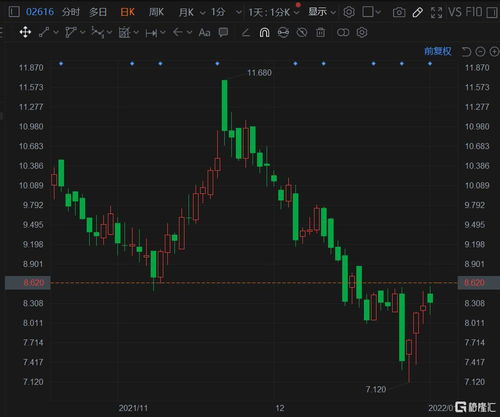Click stock code 02616
The image size is (500, 417).
click(x=40, y=12)
